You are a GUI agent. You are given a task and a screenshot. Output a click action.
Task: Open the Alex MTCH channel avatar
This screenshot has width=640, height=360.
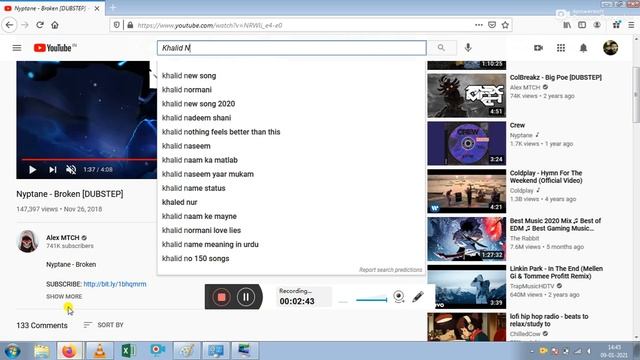27,241
